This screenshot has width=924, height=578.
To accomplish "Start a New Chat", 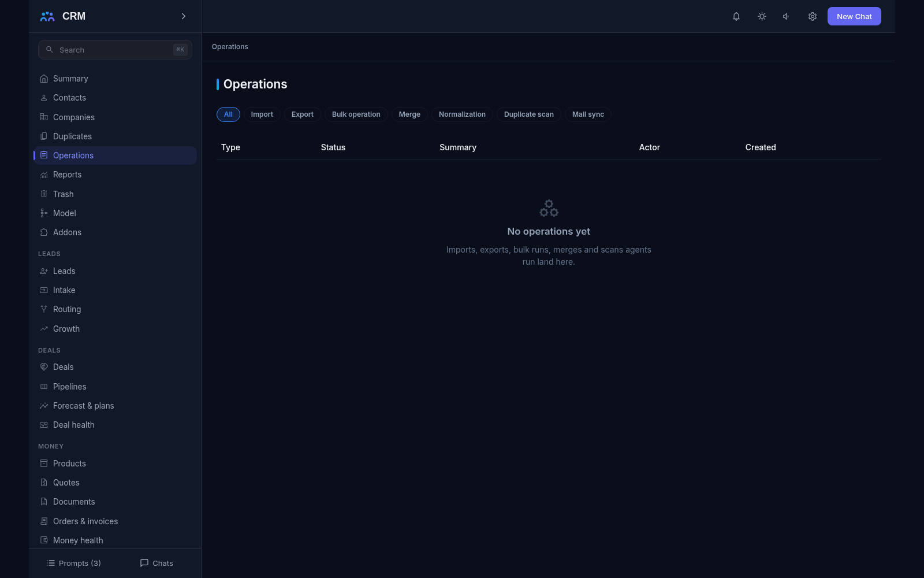I will [854, 16].
